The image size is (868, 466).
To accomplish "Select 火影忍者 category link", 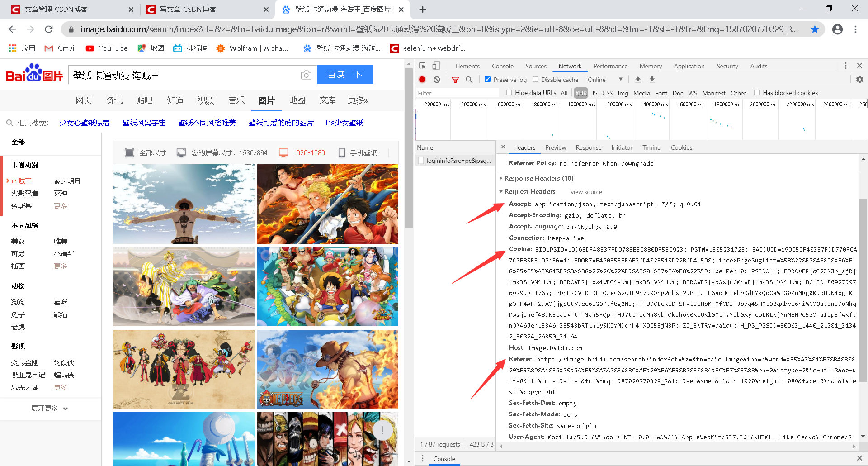I will [x=24, y=193].
